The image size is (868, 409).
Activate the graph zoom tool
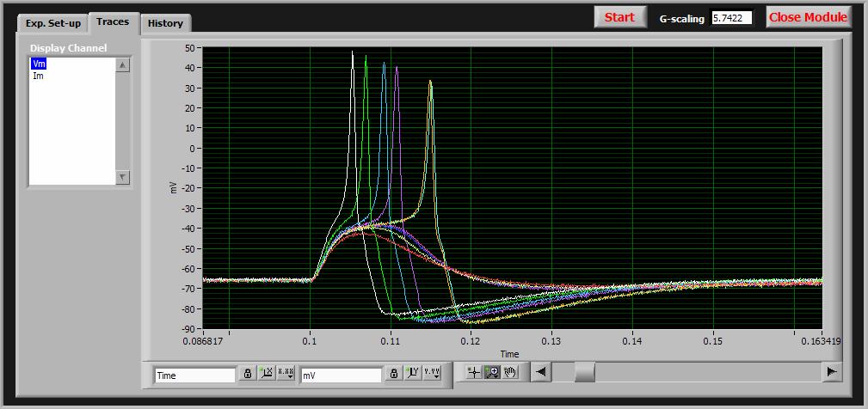coord(492,372)
